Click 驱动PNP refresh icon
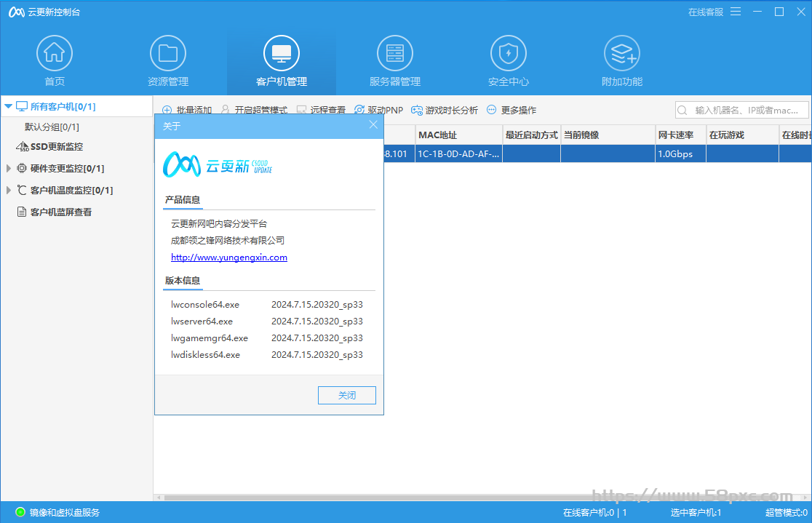812x523 pixels. tap(359, 110)
